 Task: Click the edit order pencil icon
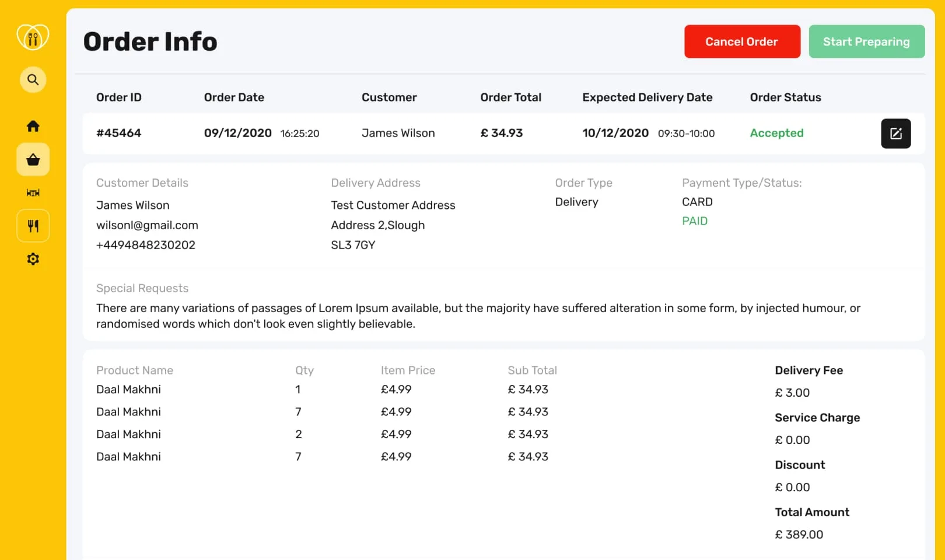point(895,134)
